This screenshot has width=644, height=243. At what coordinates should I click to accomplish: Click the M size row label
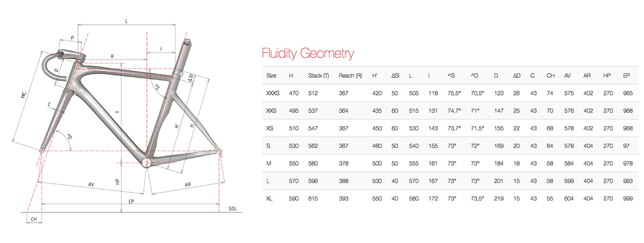point(268,163)
